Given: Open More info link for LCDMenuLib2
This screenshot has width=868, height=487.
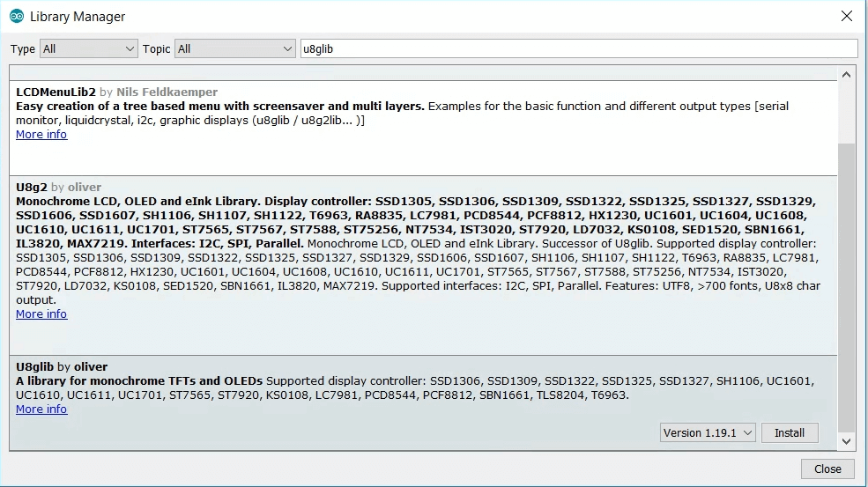Looking at the screenshot, I should (x=41, y=135).
